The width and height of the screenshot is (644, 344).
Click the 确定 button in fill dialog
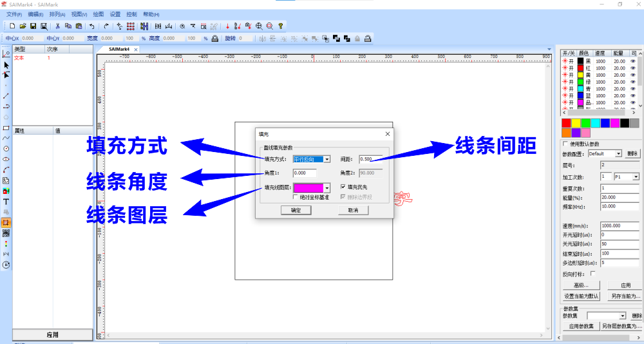coord(296,210)
